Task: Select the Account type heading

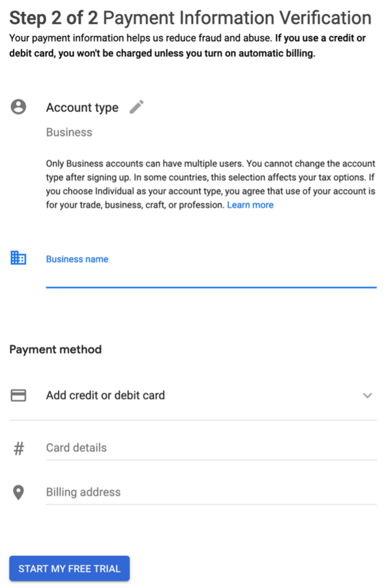Action: [x=82, y=107]
